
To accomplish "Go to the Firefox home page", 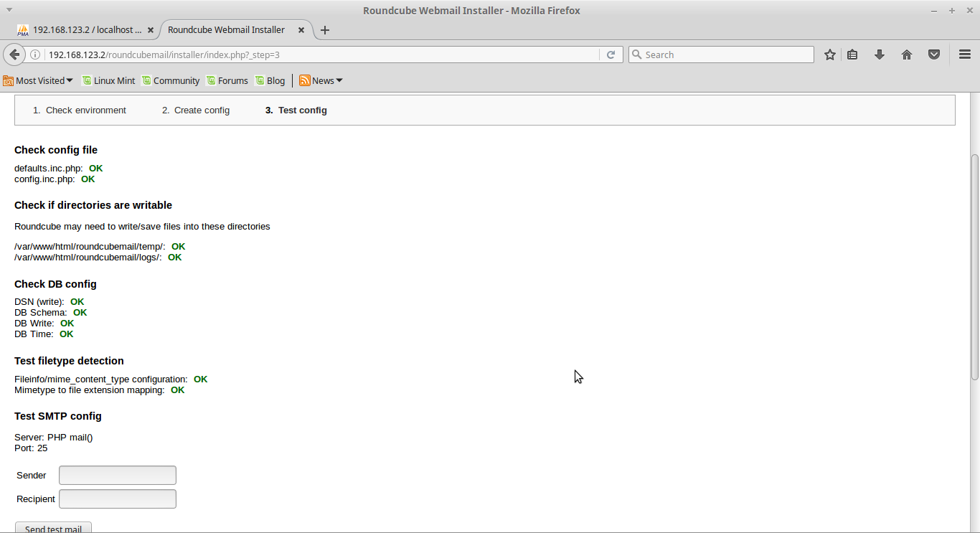I will 907,55.
